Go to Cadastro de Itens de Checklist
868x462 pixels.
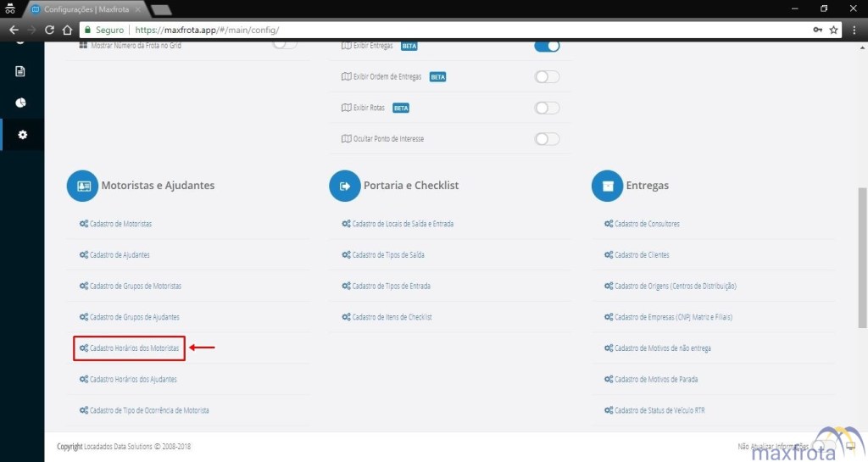(392, 317)
